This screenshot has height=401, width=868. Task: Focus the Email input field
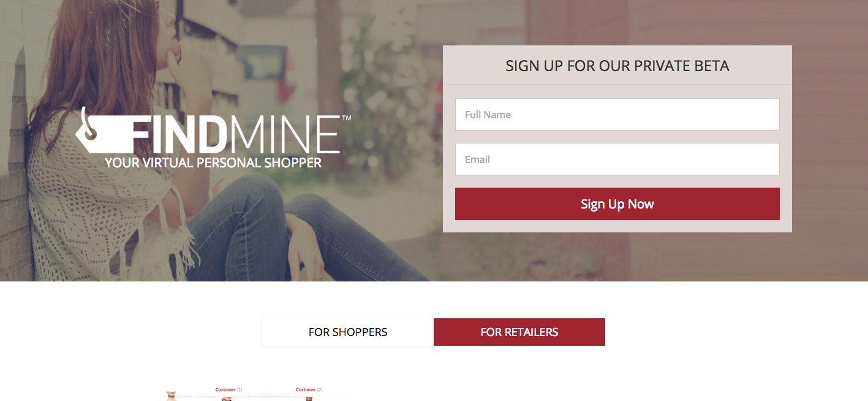pyautogui.click(x=617, y=159)
